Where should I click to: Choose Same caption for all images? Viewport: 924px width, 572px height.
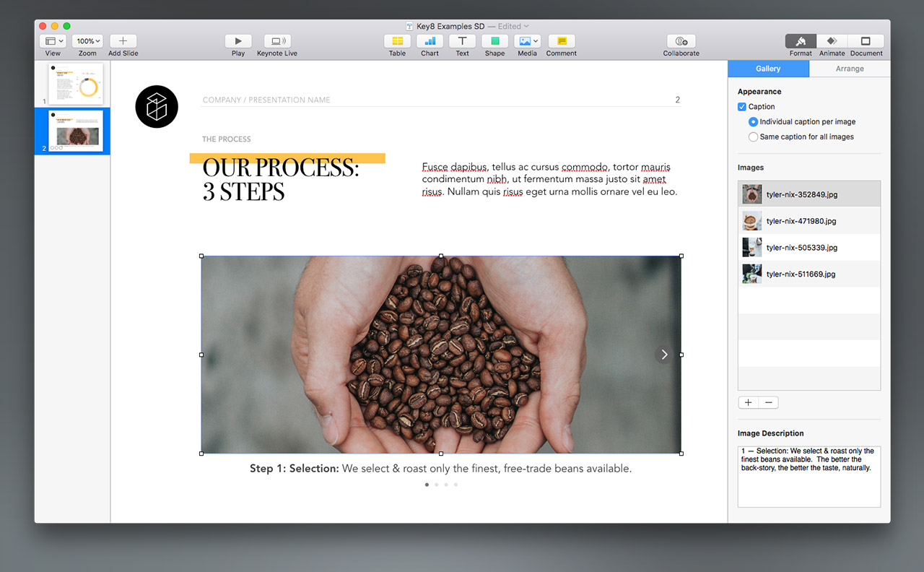click(754, 137)
